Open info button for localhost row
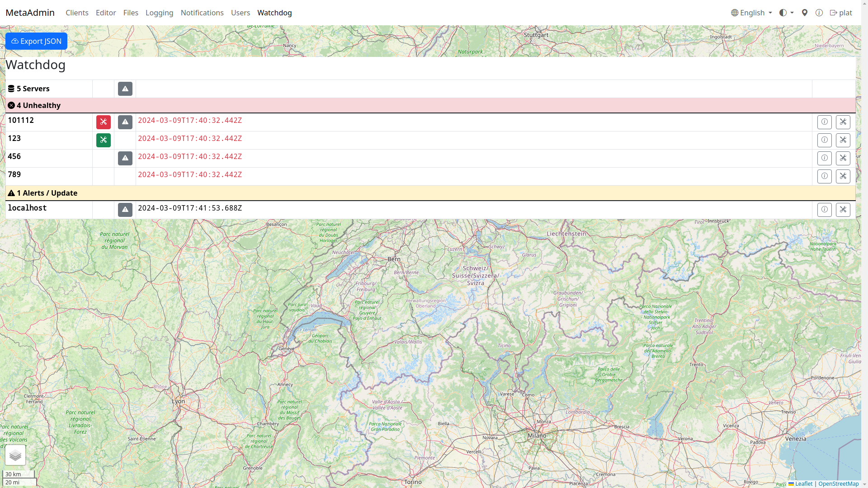Screen dimensions: 868x488 [824, 210]
